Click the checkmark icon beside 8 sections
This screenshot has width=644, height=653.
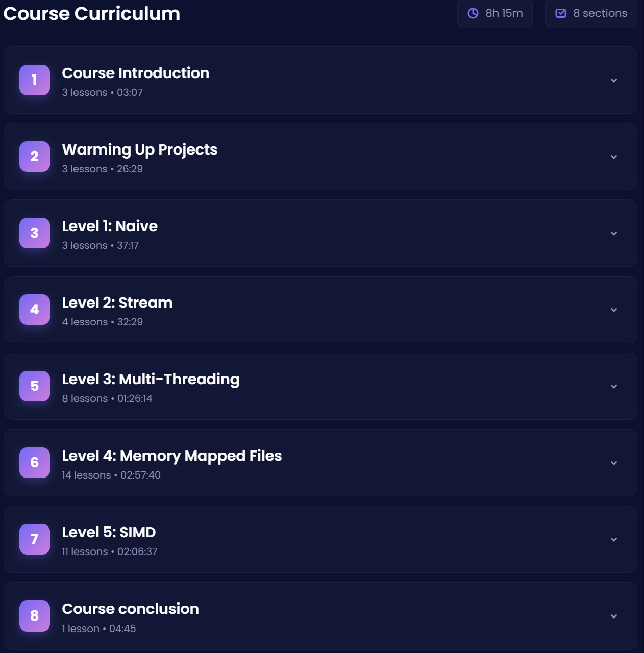[x=561, y=13]
